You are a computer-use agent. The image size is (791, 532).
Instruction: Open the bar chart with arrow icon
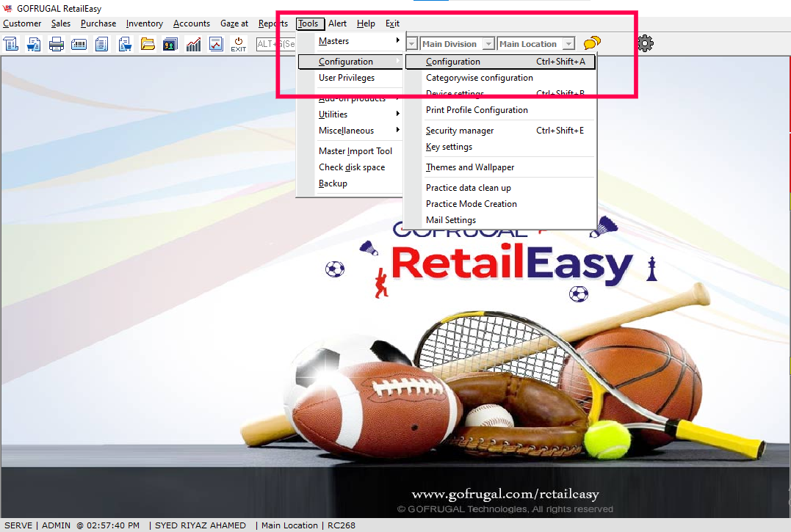(x=193, y=44)
